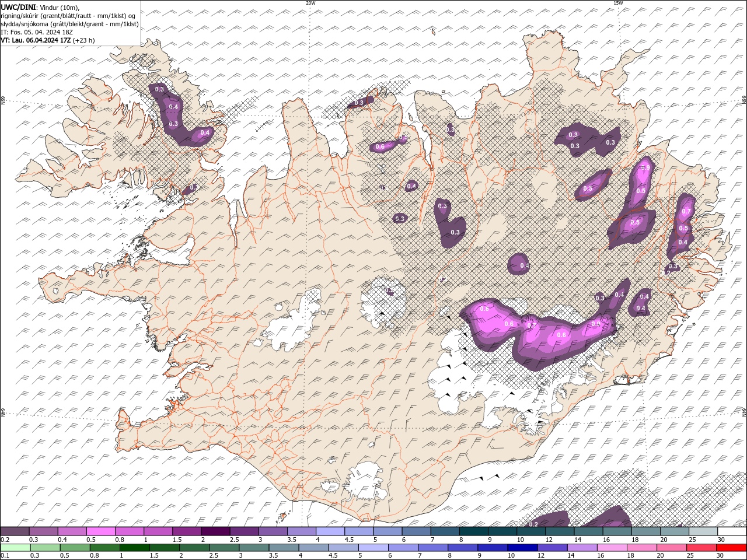Click the '66N' latitude label on right edge
Screen dimensions: 747x560
coord(744,100)
